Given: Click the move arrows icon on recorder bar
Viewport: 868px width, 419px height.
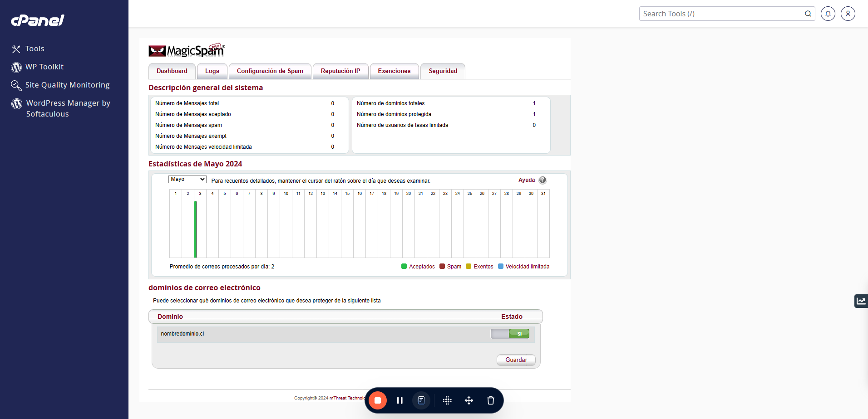Looking at the screenshot, I should [469, 400].
